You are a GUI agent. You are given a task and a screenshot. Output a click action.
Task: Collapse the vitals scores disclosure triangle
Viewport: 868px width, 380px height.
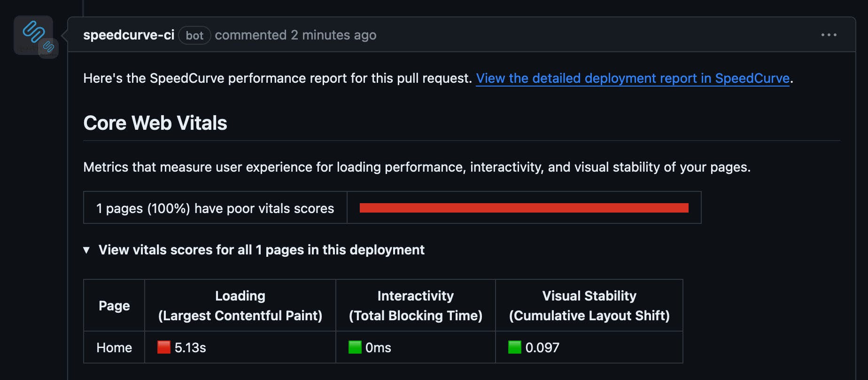[x=86, y=250]
